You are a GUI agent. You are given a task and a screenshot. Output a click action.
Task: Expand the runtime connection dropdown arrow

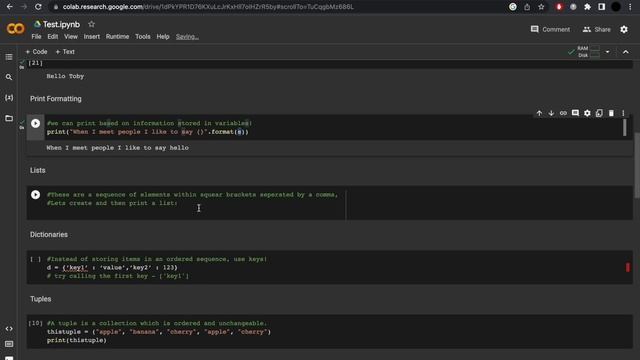click(x=607, y=52)
